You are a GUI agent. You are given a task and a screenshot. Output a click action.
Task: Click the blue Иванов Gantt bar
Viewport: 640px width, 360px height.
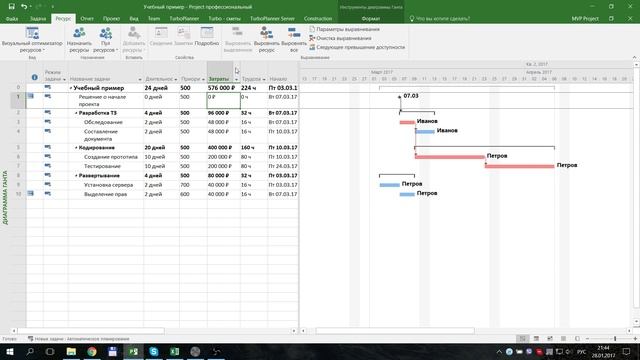coord(425,132)
